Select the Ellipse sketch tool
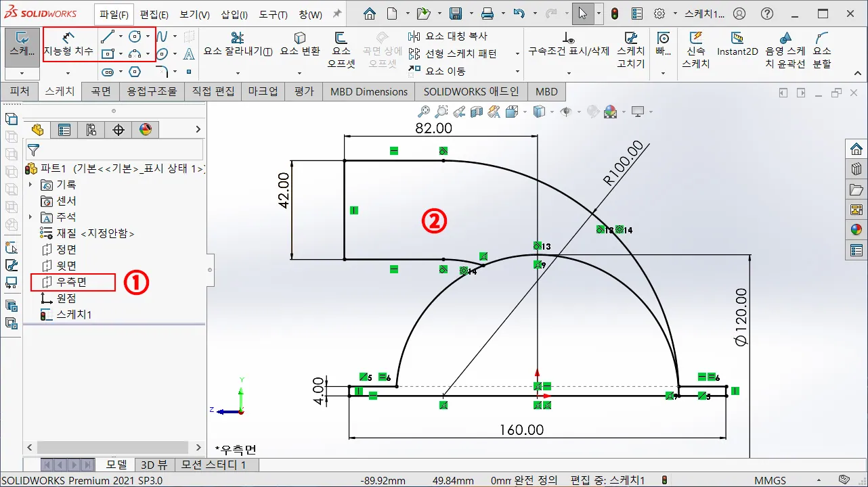868x487 pixels. (x=162, y=53)
